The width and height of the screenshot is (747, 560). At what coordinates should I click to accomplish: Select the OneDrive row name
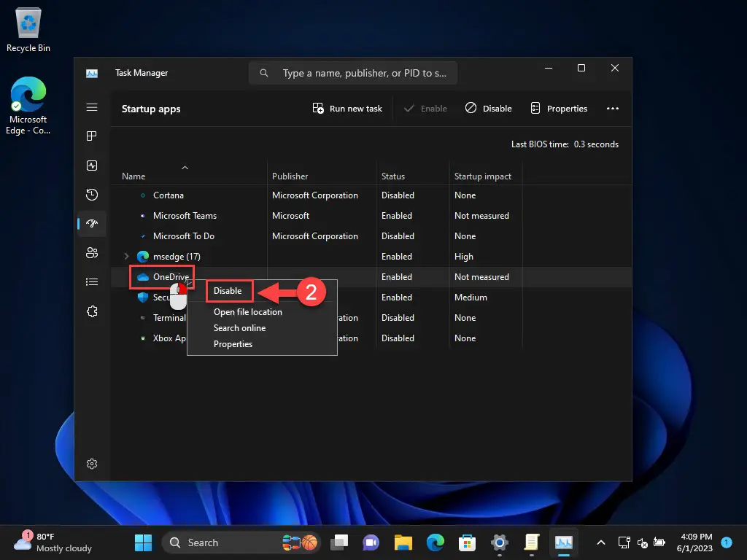pyautogui.click(x=171, y=277)
